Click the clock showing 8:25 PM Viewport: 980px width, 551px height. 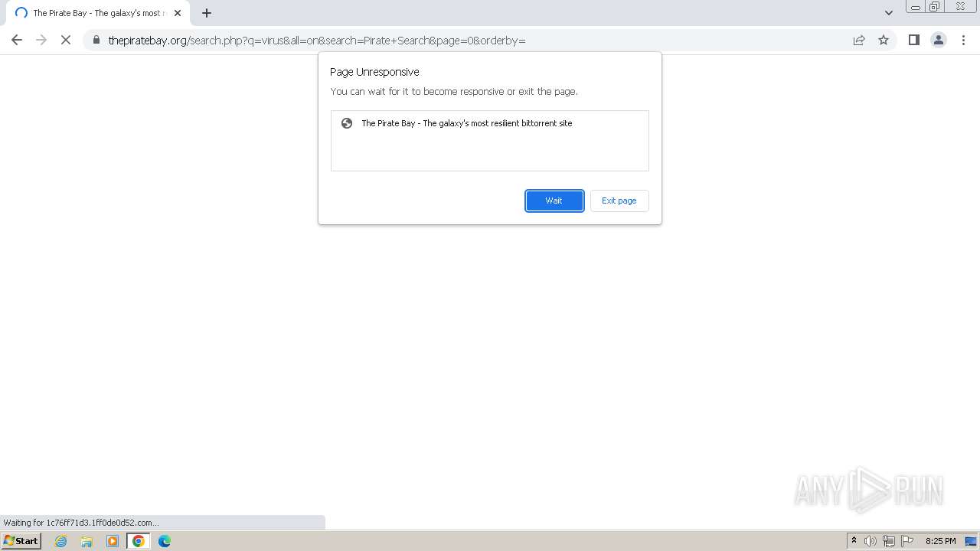[x=941, y=541]
